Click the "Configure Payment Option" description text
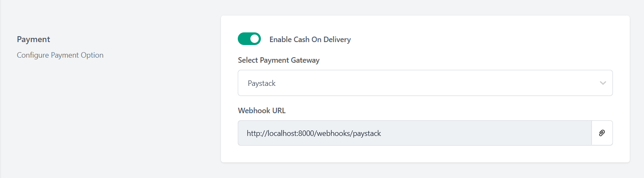 point(60,55)
